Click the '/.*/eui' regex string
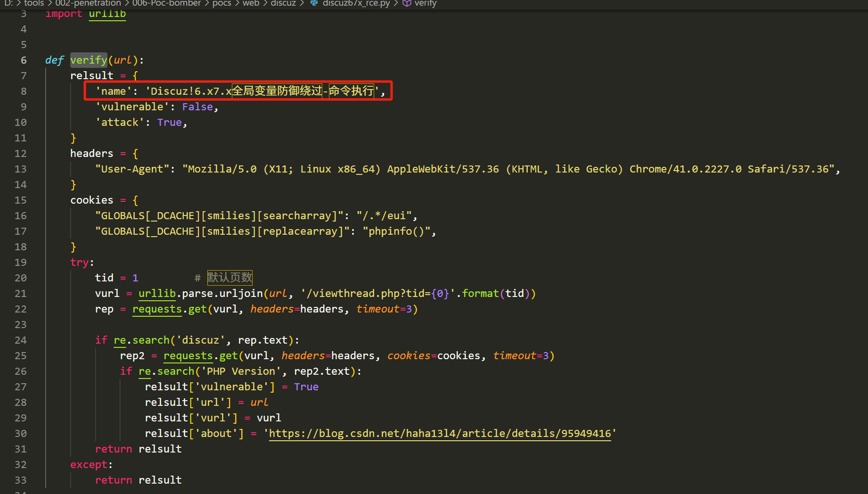This screenshot has height=494, width=868. point(384,216)
